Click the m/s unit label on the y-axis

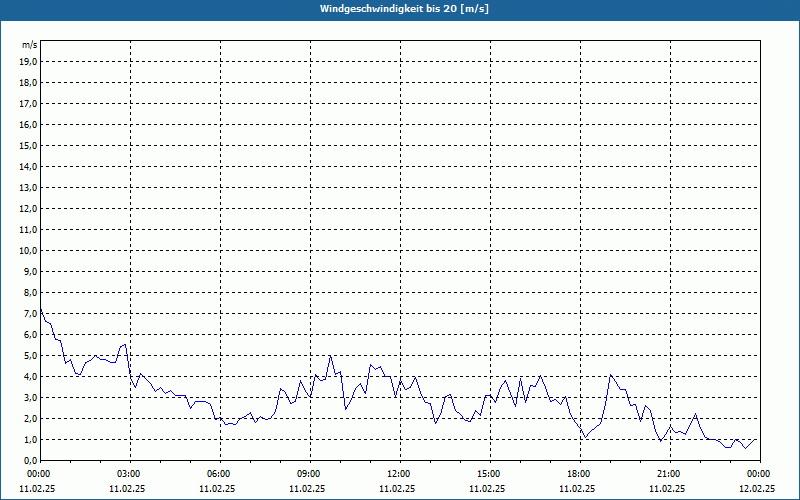tap(29, 45)
